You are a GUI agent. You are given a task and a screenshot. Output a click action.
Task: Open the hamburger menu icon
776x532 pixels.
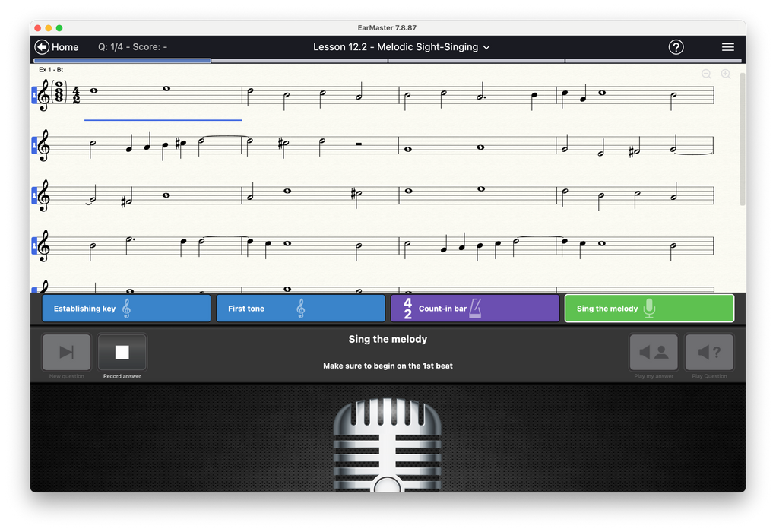click(x=727, y=47)
